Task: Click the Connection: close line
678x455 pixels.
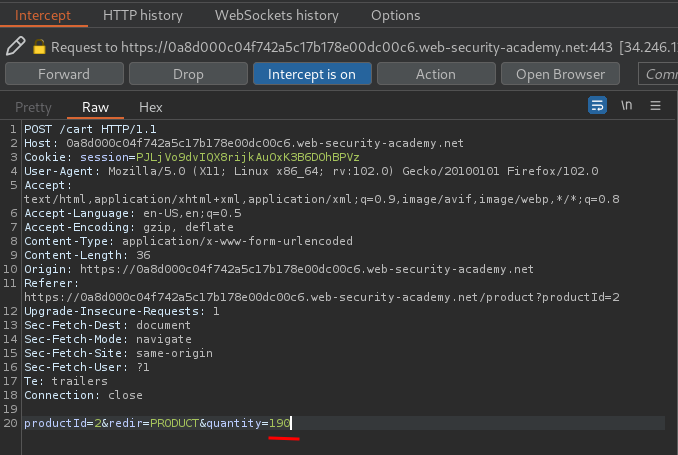Action: [x=83, y=395]
